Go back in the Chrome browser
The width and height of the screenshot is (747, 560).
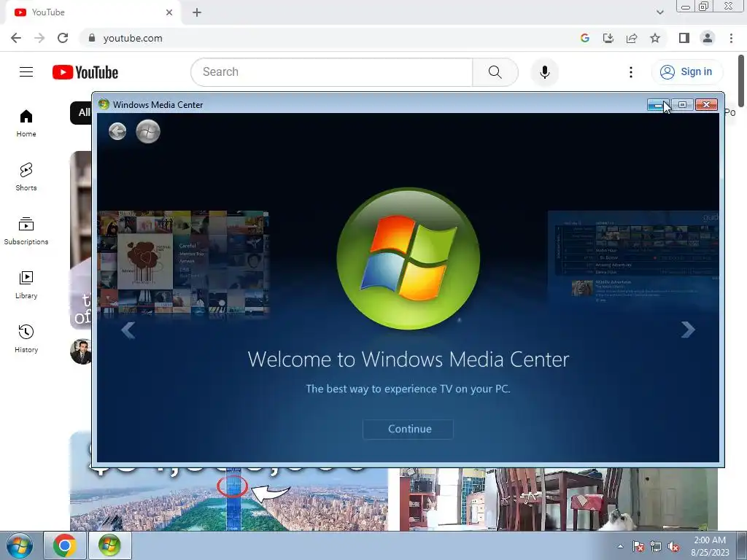16,38
